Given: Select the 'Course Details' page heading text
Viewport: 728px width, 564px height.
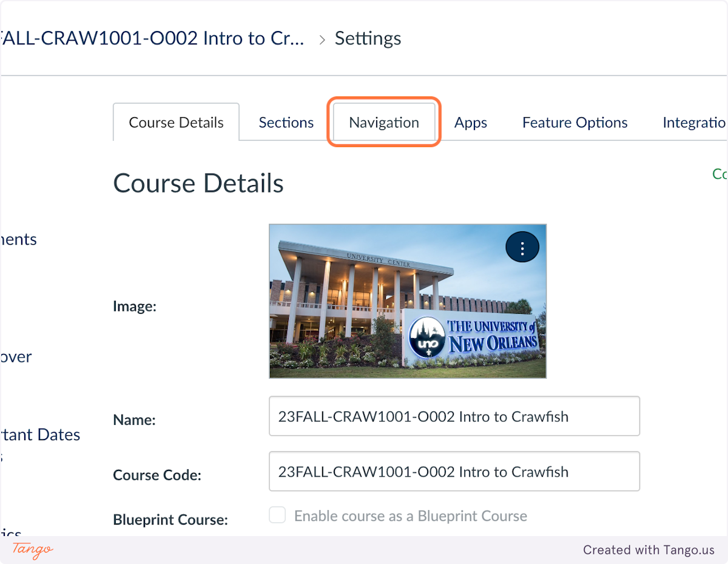Looking at the screenshot, I should [198, 183].
